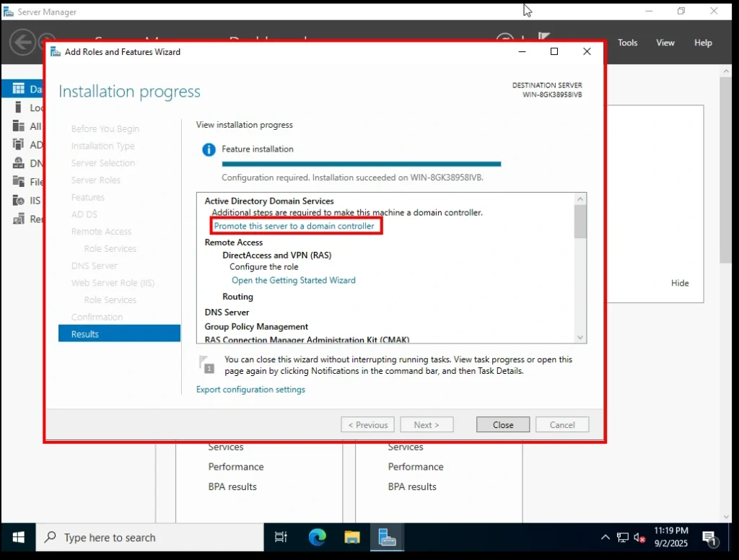Select the Confirmation step in wizard sidebar
The image size is (739, 560).
[x=97, y=317]
